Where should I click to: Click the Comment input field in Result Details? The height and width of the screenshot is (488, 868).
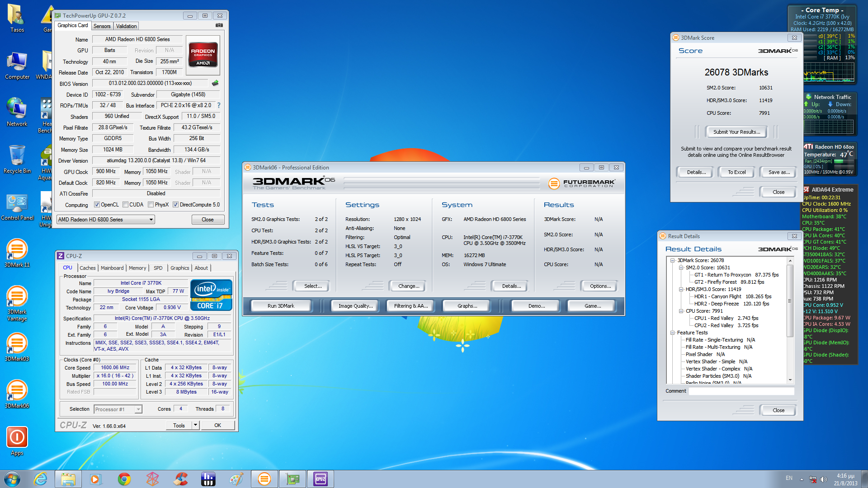pos(741,391)
